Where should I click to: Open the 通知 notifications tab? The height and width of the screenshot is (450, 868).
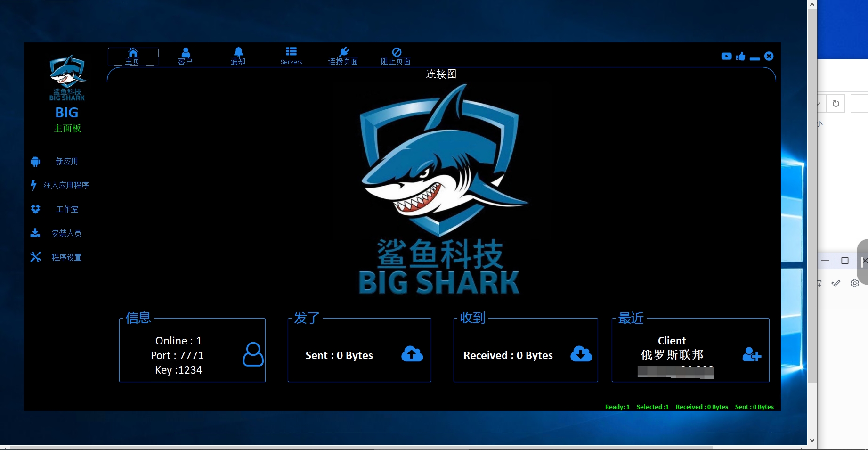238,57
